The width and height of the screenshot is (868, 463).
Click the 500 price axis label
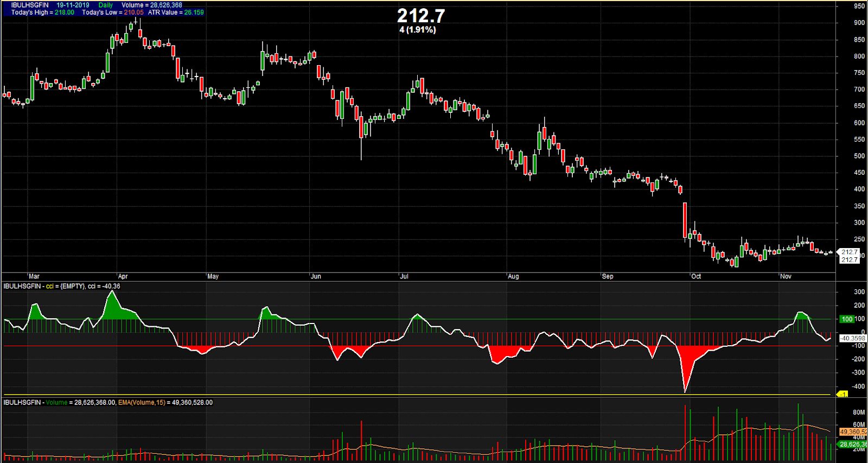(859, 156)
